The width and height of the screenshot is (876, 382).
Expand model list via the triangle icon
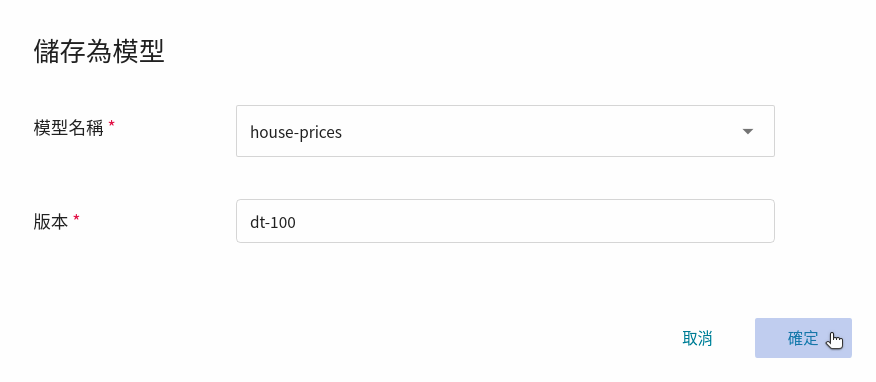pos(748,132)
